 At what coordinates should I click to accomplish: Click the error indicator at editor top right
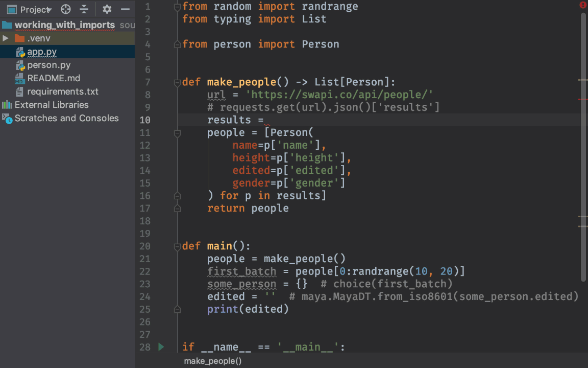tap(583, 5)
